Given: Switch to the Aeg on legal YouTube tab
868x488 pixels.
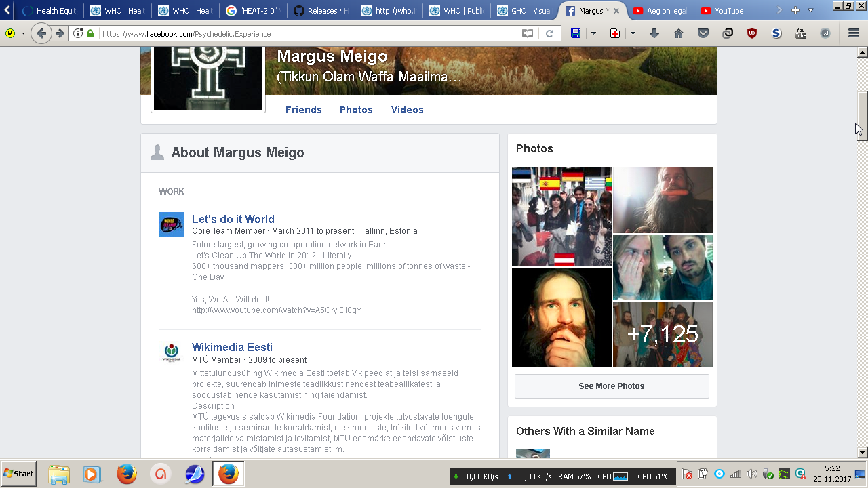Looking at the screenshot, I should [660, 11].
